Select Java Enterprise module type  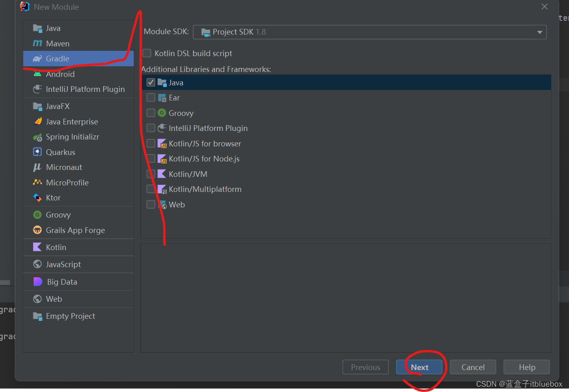pyautogui.click(x=78, y=122)
